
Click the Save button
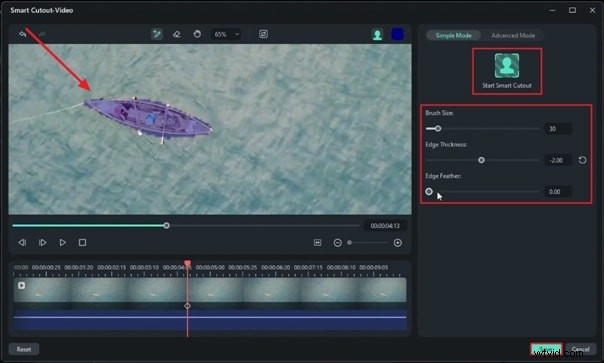(546, 350)
